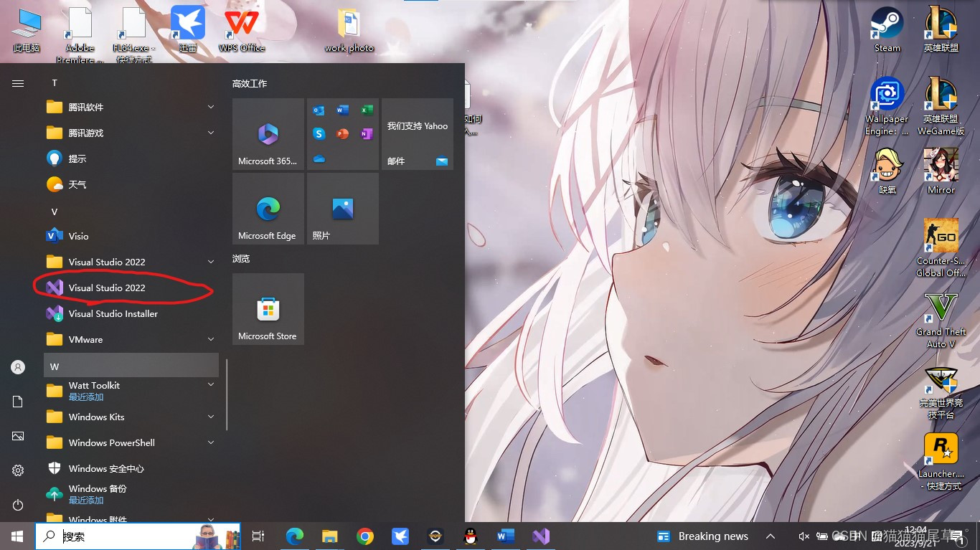The height and width of the screenshot is (550, 980).
Task: Open Windows 安全中心 from the list
Action: [131, 468]
